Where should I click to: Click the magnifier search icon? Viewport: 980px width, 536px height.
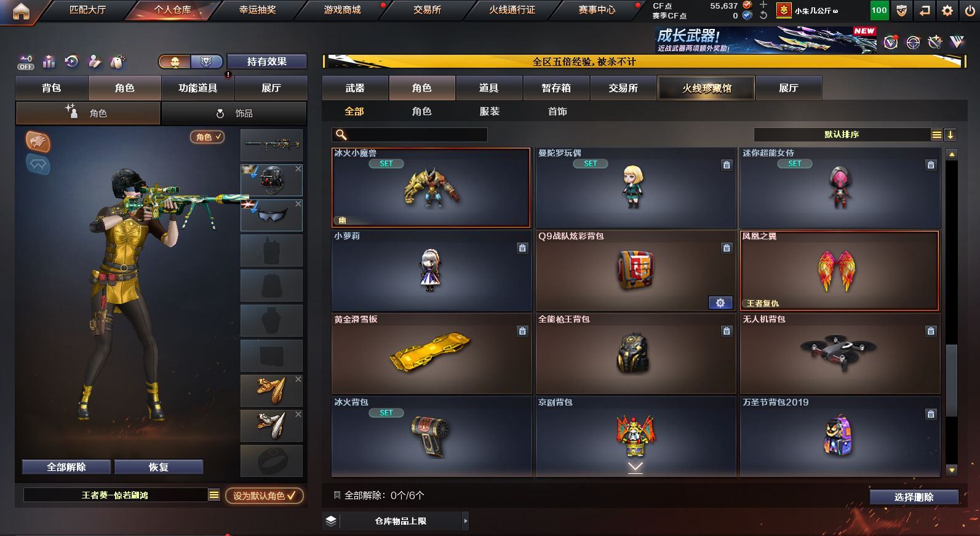point(341,135)
